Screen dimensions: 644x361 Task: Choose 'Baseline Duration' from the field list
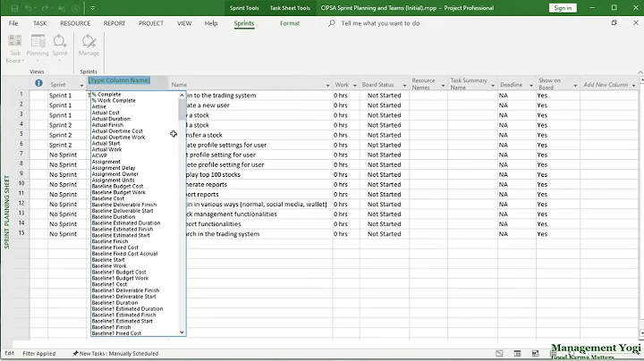pyautogui.click(x=114, y=217)
